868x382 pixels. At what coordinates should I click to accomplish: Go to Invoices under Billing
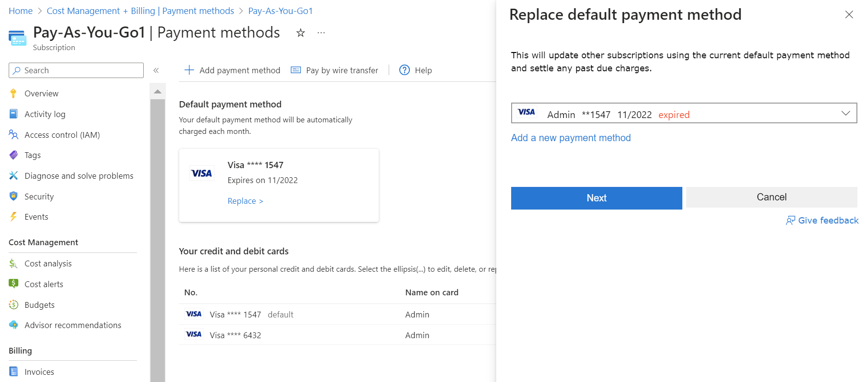click(x=39, y=372)
